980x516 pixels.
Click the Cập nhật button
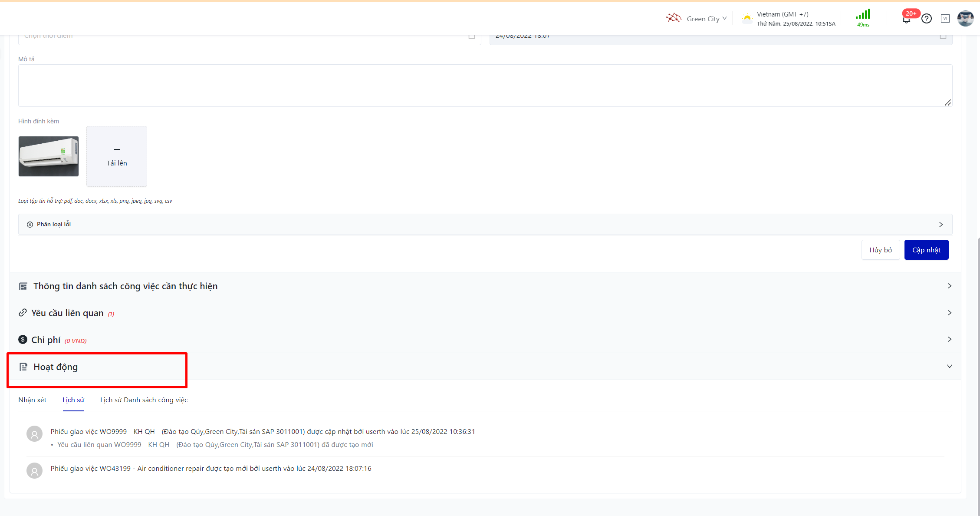pos(926,250)
